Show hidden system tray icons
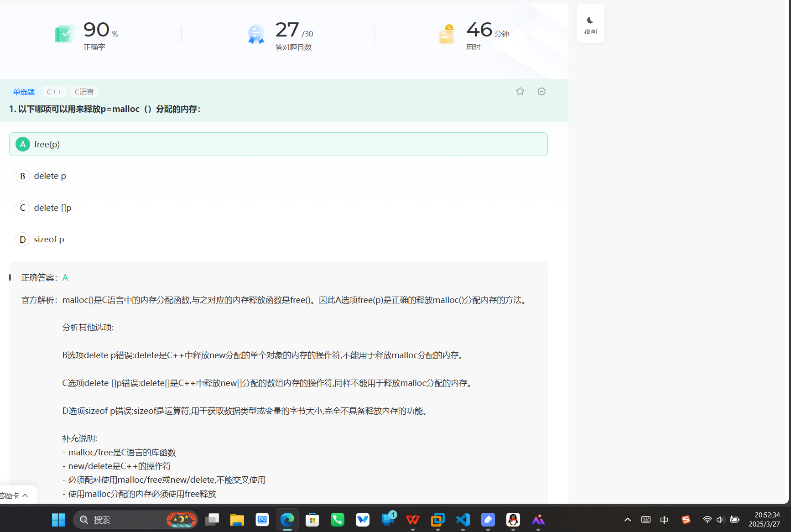 click(x=628, y=520)
